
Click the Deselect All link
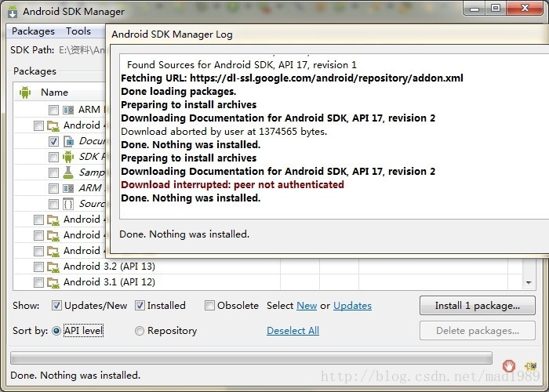point(293,331)
